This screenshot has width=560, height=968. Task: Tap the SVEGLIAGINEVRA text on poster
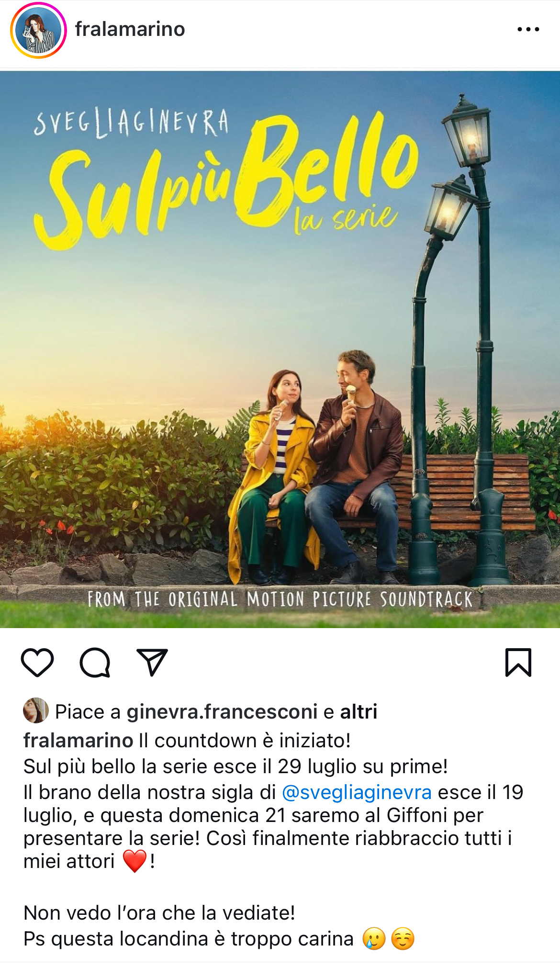click(131, 123)
